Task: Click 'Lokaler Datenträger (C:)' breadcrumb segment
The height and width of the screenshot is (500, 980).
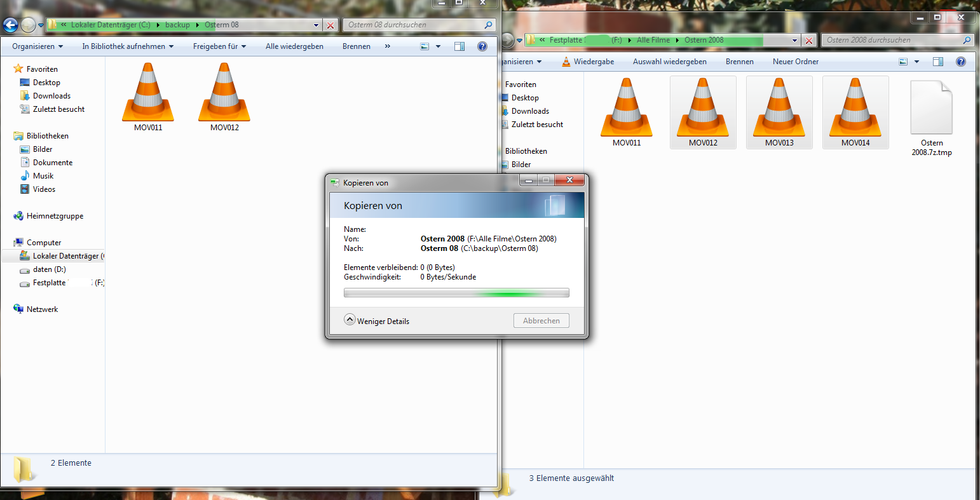Action: click(x=111, y=25)
